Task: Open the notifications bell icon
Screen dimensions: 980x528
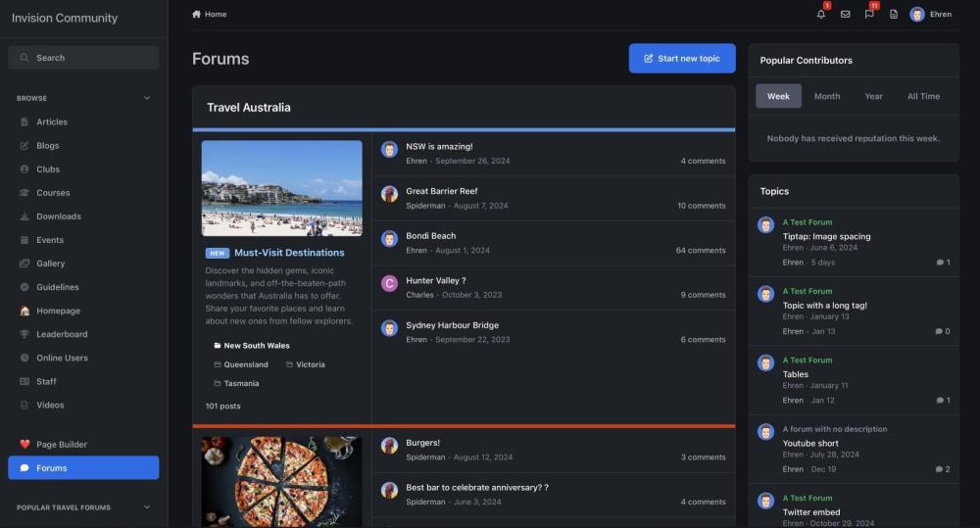Action: [821, 15]
